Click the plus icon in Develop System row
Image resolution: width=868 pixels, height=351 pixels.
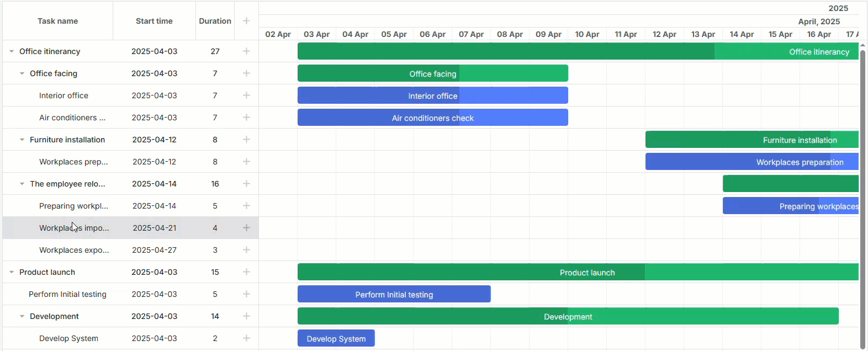tap(246, 338)
